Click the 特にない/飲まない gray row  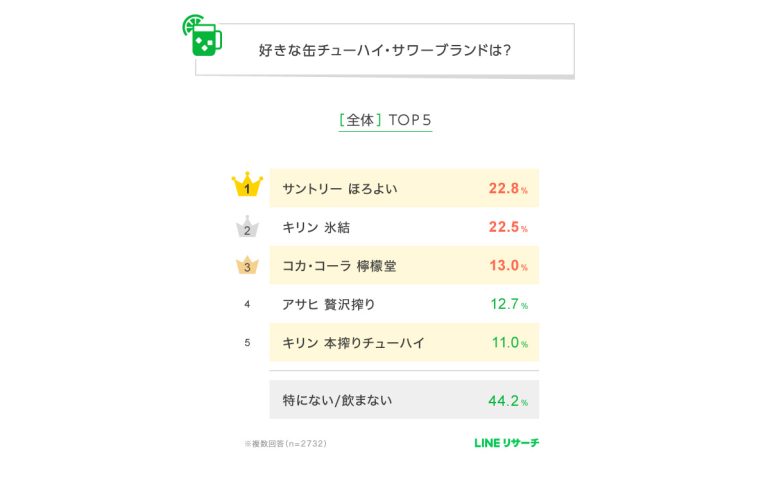coord(404,400)
